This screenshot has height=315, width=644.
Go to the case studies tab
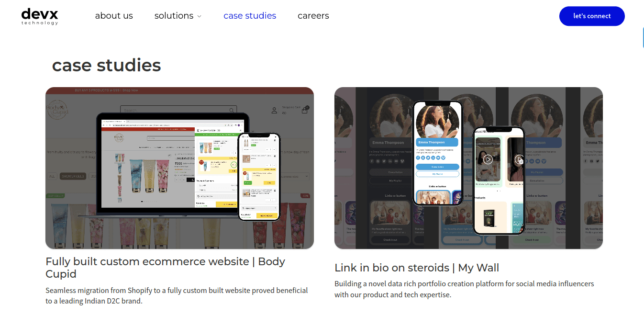tap(250, 16)
